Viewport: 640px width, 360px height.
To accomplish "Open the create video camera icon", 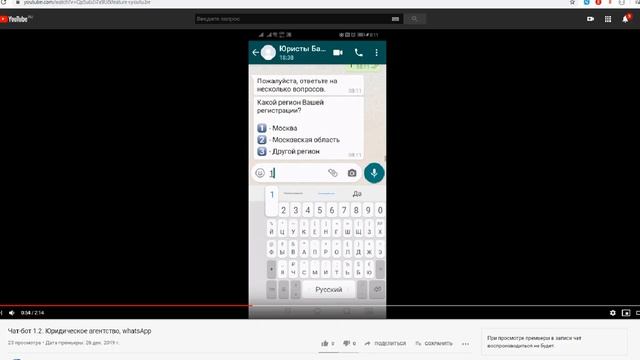I will pyautogui.click(x=590, y=19).
